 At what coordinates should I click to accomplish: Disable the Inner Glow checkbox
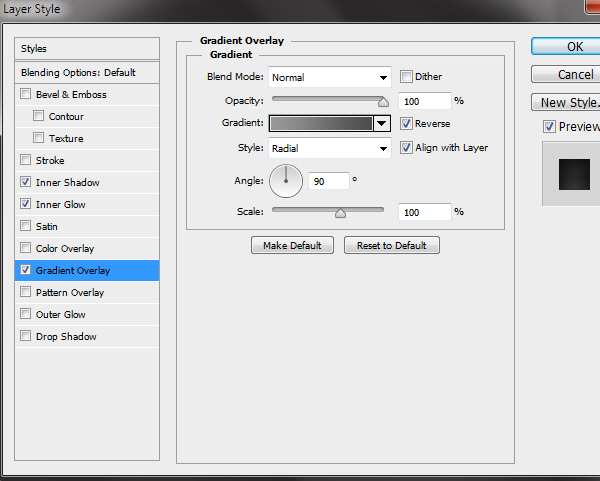[25, 205]
